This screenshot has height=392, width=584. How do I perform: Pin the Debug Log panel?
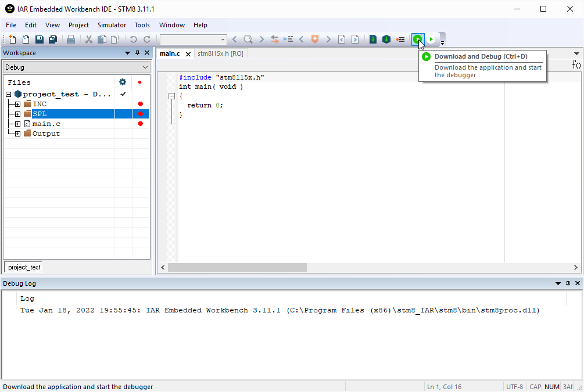[x=568, y=283]
